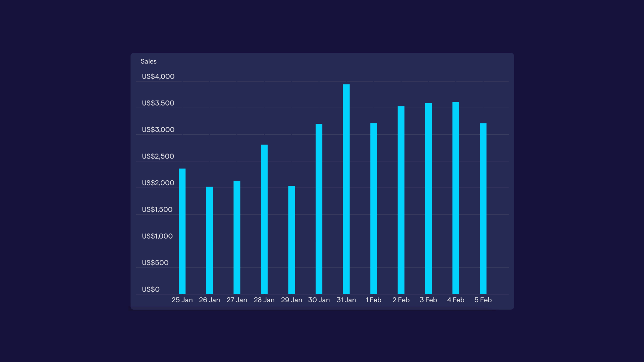Click the 28 Jan date label

pos(264,300)
